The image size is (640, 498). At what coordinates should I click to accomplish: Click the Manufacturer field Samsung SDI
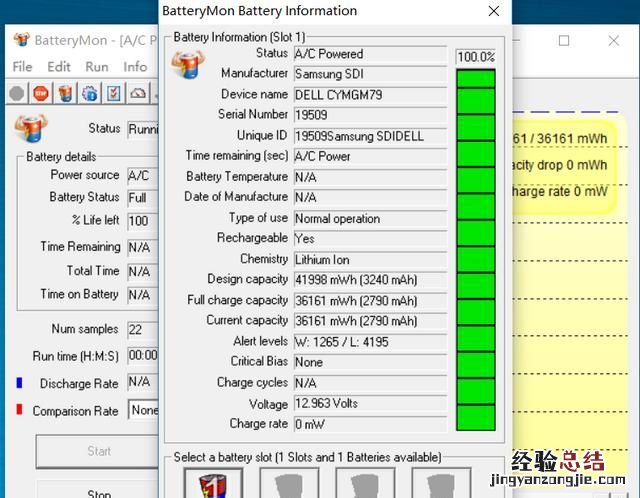[370, 74]
